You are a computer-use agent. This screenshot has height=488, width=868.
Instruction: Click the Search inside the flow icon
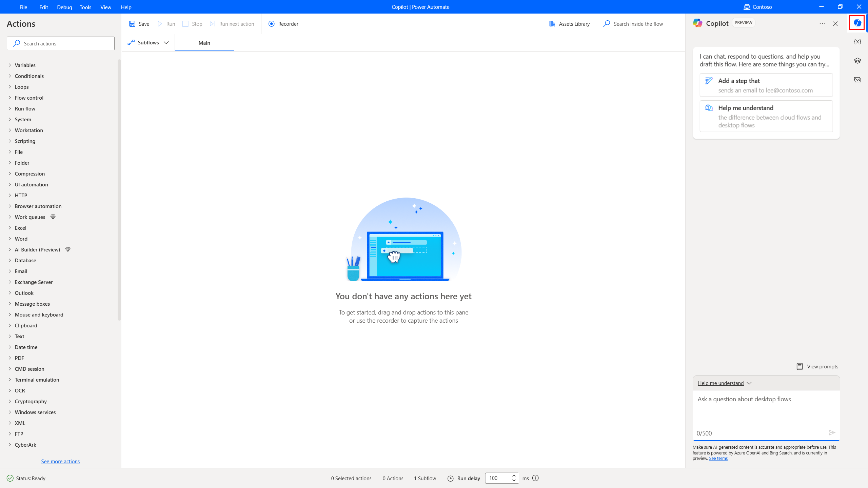(x=606, y=24)
